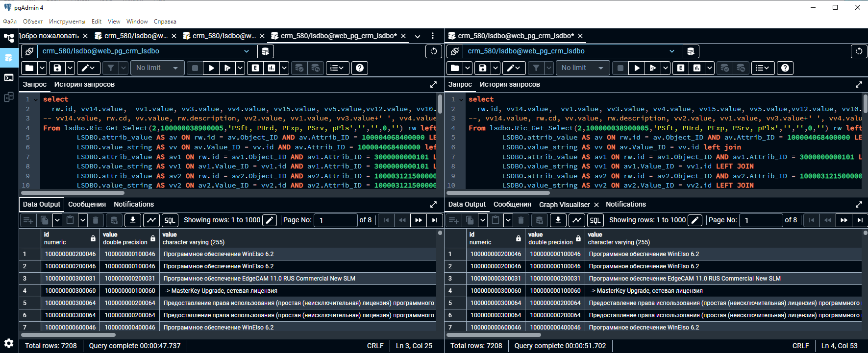Open settings gear at bottom-left corner
Screen dimensions: 868x353
[9, 343]
